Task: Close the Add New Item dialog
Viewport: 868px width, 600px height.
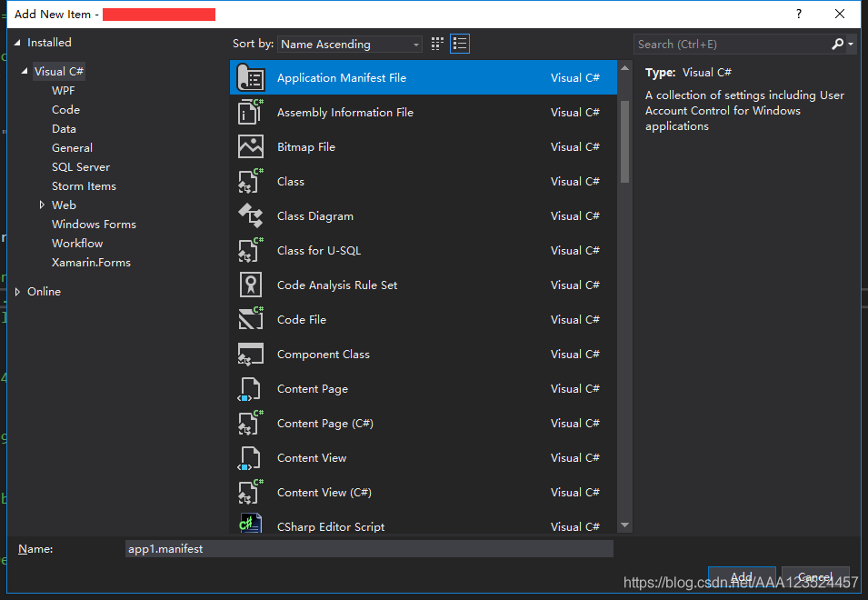Action: 840,14
